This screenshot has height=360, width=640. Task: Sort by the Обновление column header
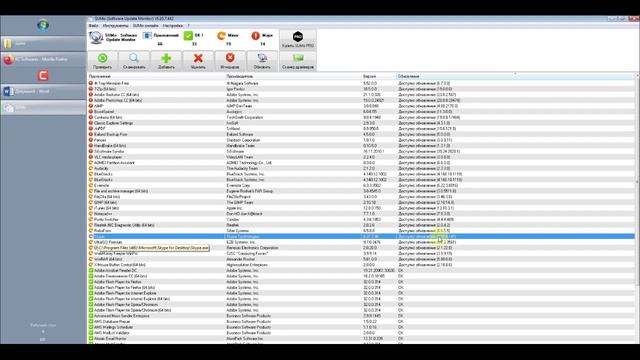pos(516,76)
